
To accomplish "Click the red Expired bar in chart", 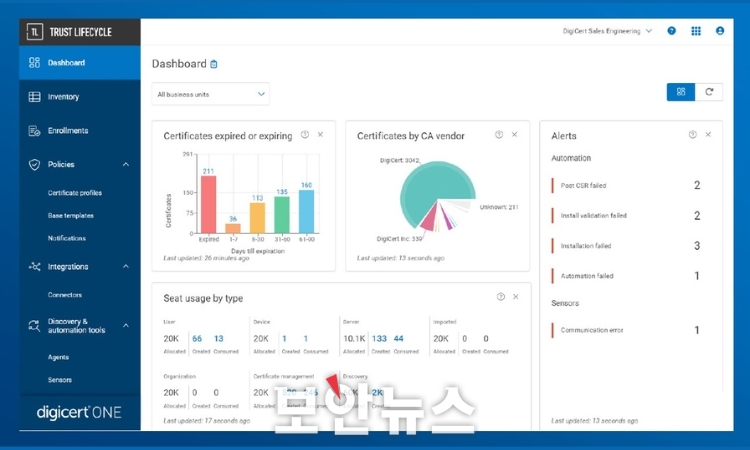I will click(x=209, y=205).
